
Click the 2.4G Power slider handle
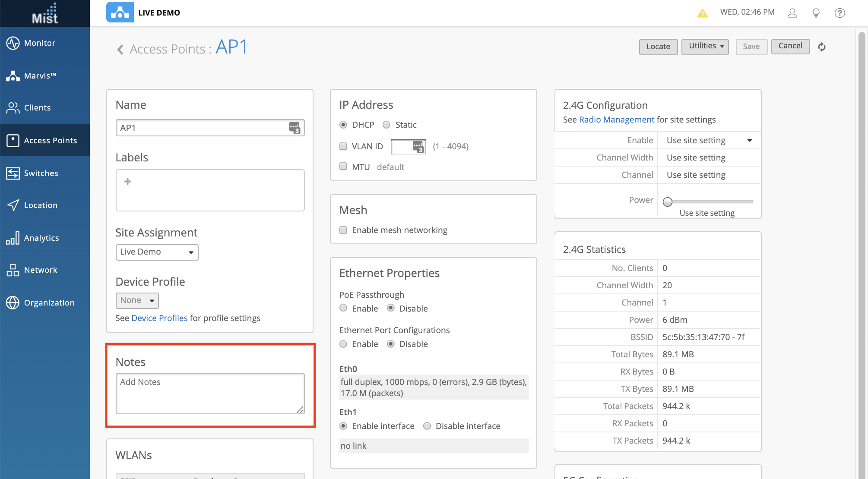(668, 202)
